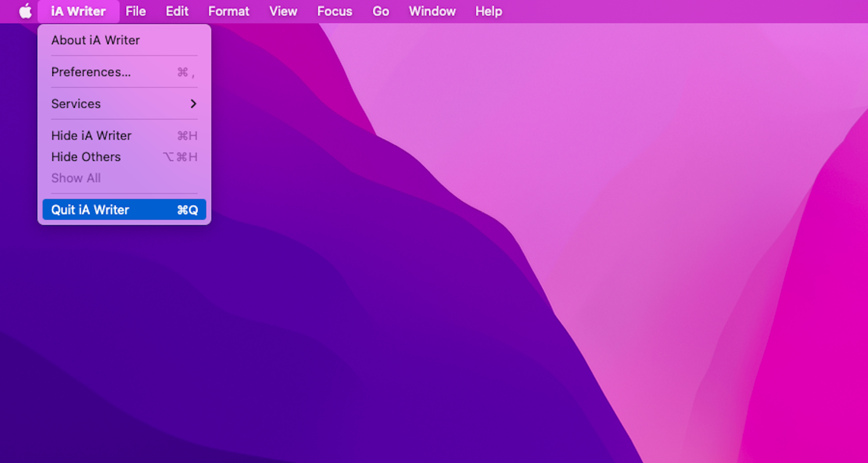Image resolution: width=868 pixels, height=463 pixels.
Task: Open Preferences… from the app menu
Action: (x=91, y=72)
